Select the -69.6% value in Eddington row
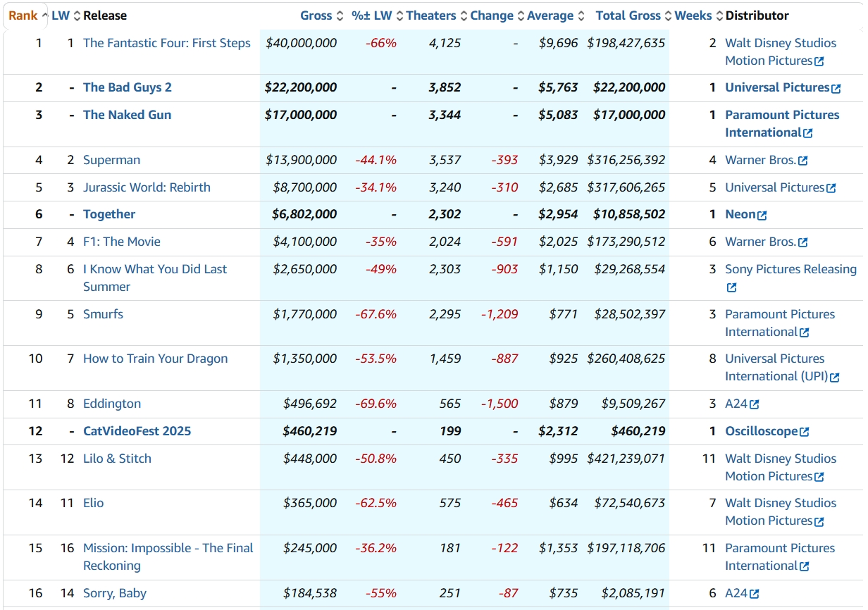Viewport: 868px width, 610px height. 376,404
